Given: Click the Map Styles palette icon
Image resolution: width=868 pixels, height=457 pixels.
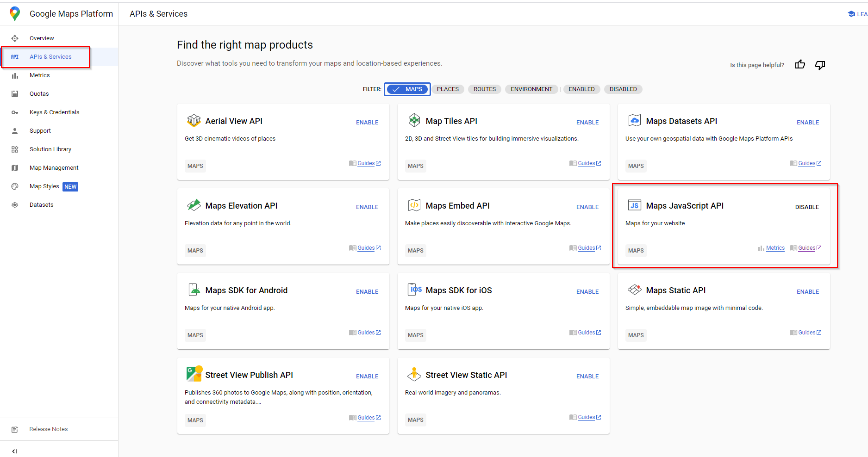Looking at the screenshot, I should click(15, 186).
